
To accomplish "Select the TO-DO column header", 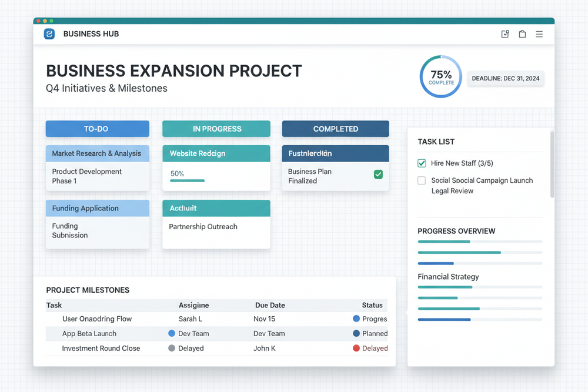I will [x=98, y=129].
